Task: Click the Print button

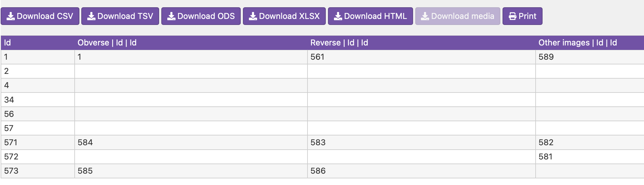Action: (522, 16)
